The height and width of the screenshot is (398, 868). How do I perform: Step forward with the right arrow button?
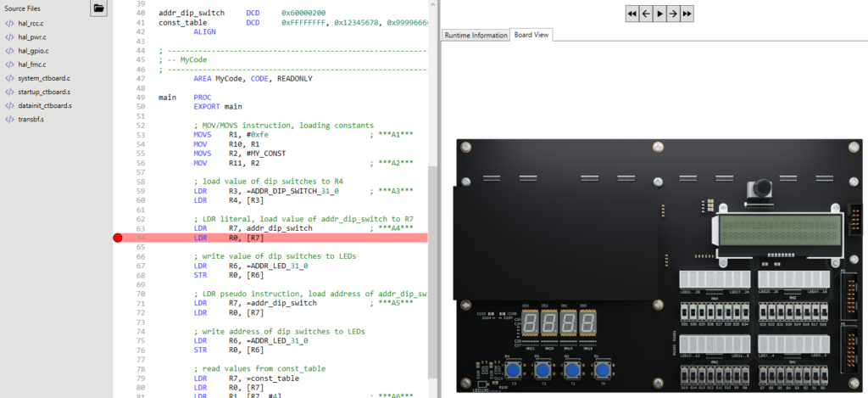(x=673, y=14)
